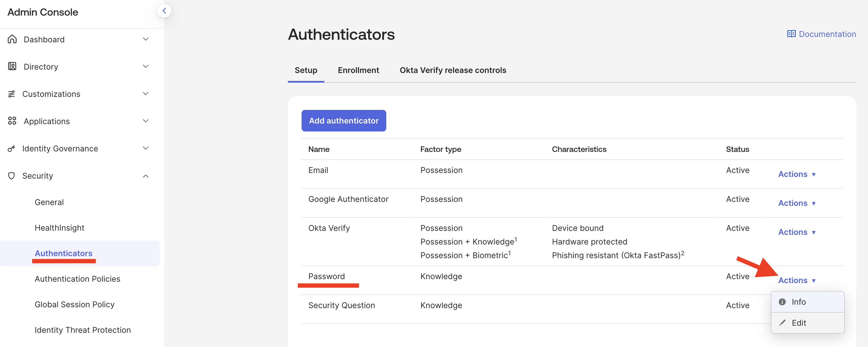
Task: Expand the Identity Governance chevron
Action: pos(146,148)
